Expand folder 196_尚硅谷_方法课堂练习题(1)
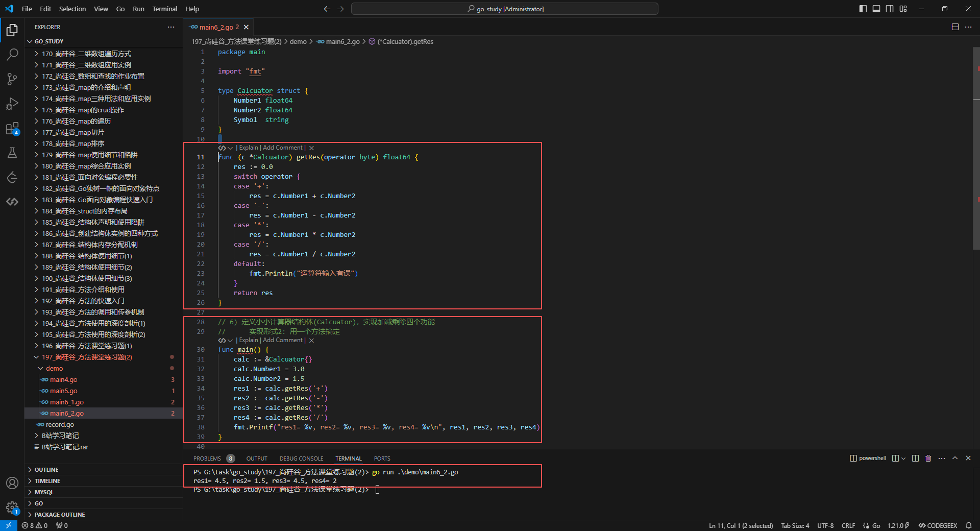 pyautogui.click(x=87, y=346)
